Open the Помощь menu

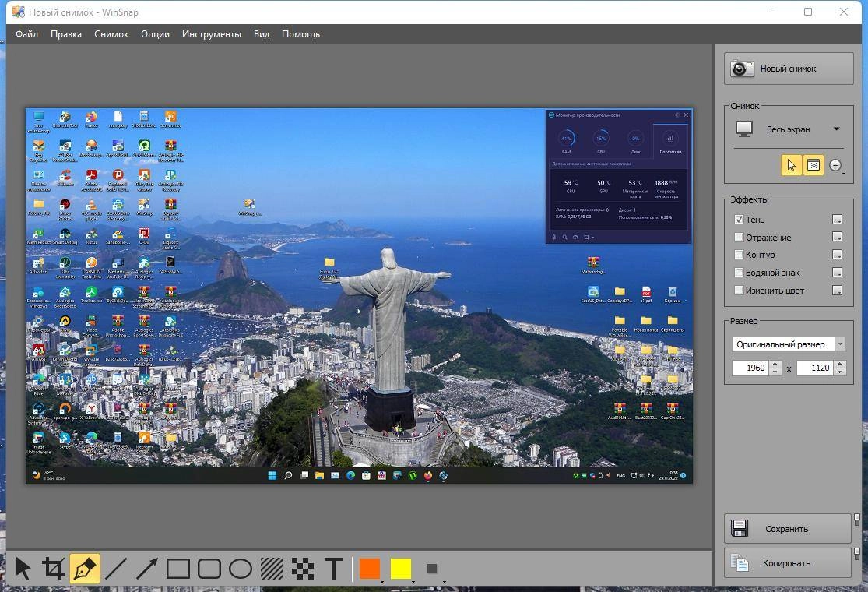300,33
